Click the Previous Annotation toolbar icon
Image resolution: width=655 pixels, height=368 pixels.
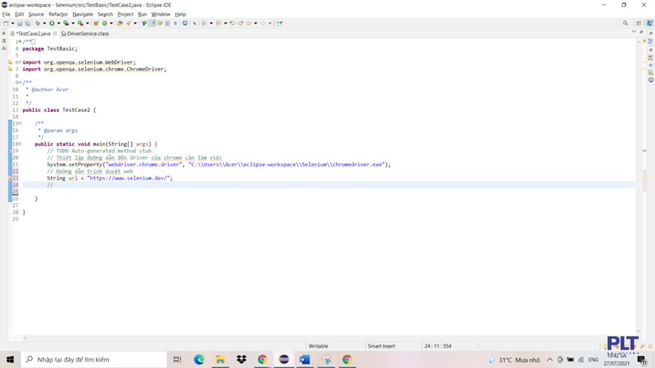click(x=218, y=23)
